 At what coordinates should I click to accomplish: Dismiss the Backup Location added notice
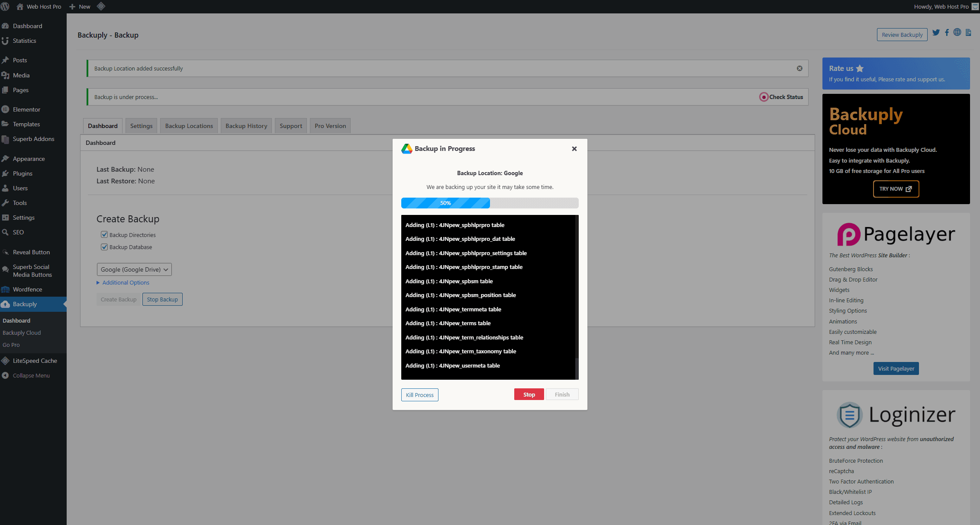pos(799,68)
